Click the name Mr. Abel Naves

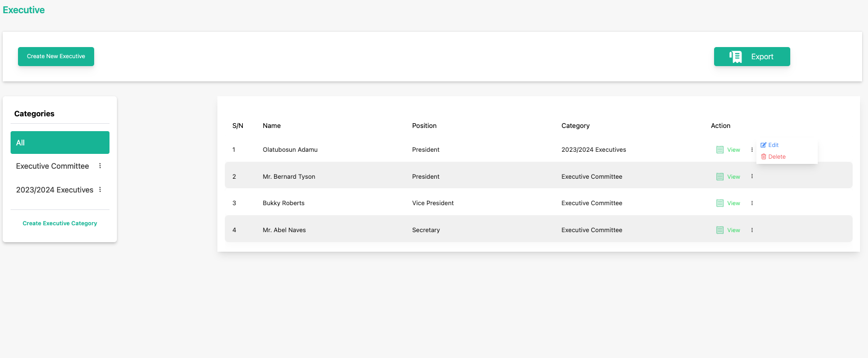coord(284,230)
